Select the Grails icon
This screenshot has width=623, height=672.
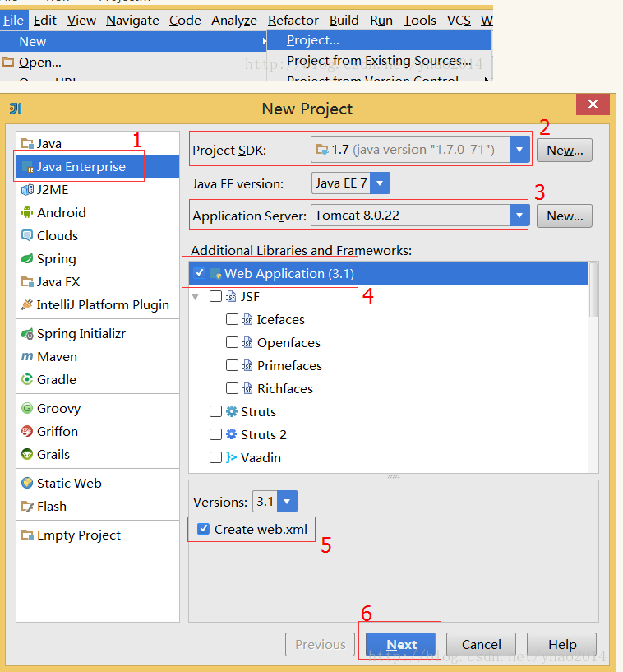pyautogui.click(x=27, y=454)
